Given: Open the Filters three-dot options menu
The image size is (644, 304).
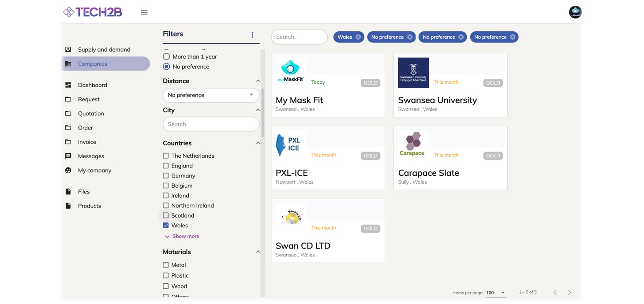Looking at the screenshot, I should tap(252, 35).
